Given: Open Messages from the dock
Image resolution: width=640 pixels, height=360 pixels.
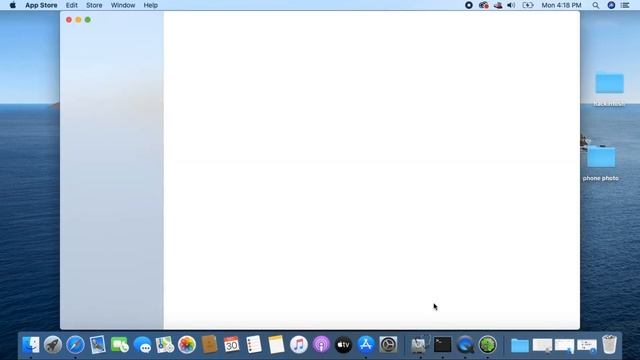Looking at the screenshot, I should pyautogui.click(x=142, y=345).
